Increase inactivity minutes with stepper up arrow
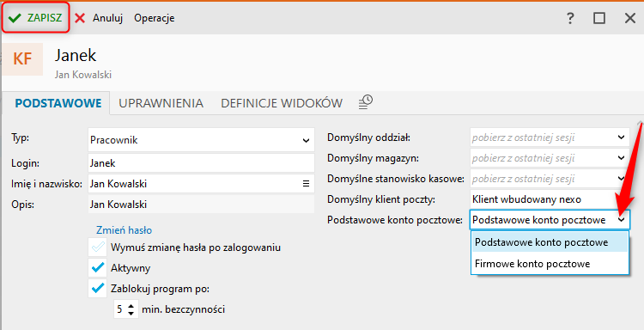 point(131,305)
